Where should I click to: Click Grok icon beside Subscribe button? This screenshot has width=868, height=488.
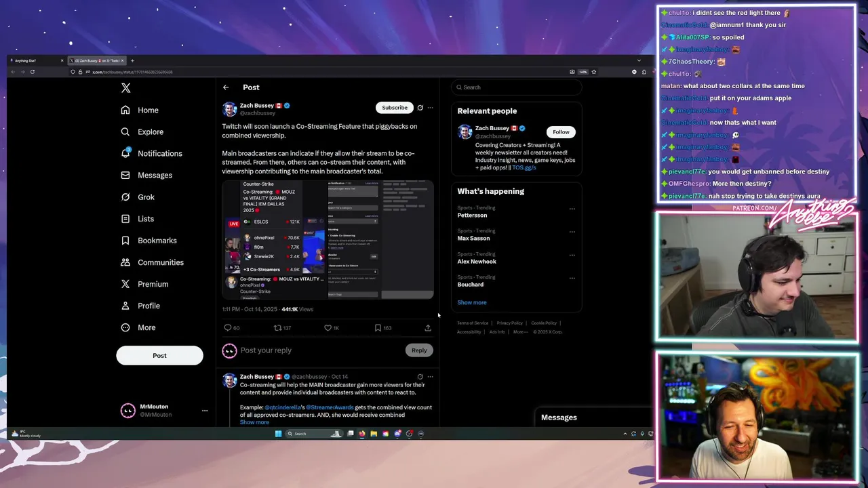(x=420, y=108)
